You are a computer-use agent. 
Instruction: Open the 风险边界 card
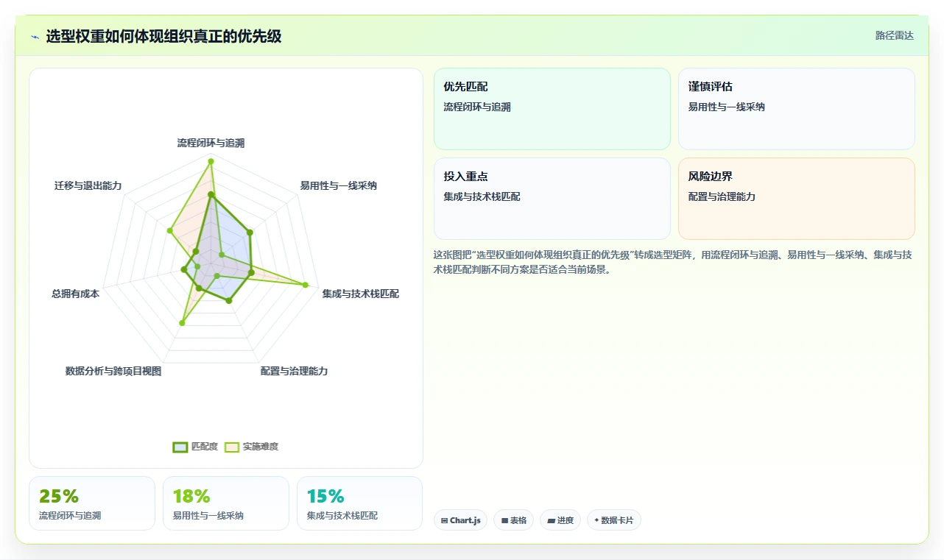pos(797,199)
